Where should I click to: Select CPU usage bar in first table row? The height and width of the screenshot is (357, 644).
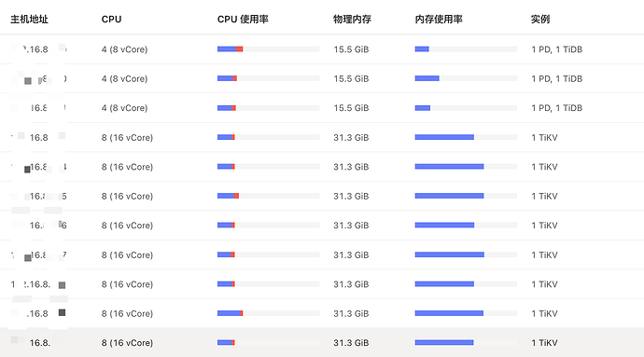pyautogui.click(x=269, y=49)
